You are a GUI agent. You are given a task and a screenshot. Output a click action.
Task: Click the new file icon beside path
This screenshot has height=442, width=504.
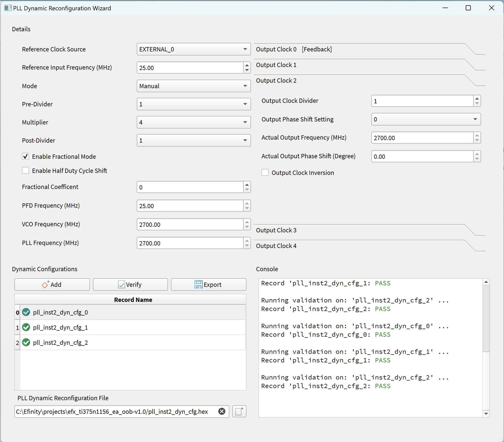pyautogui.click(x=239, y=411)
